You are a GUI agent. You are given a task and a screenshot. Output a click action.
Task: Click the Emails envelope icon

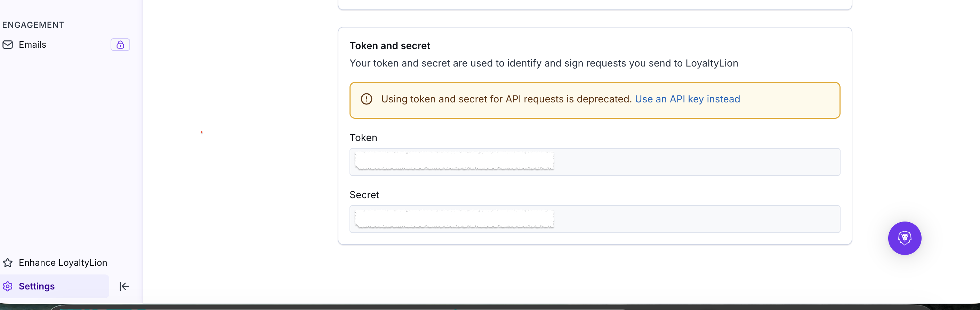click(x=8, y=45)
